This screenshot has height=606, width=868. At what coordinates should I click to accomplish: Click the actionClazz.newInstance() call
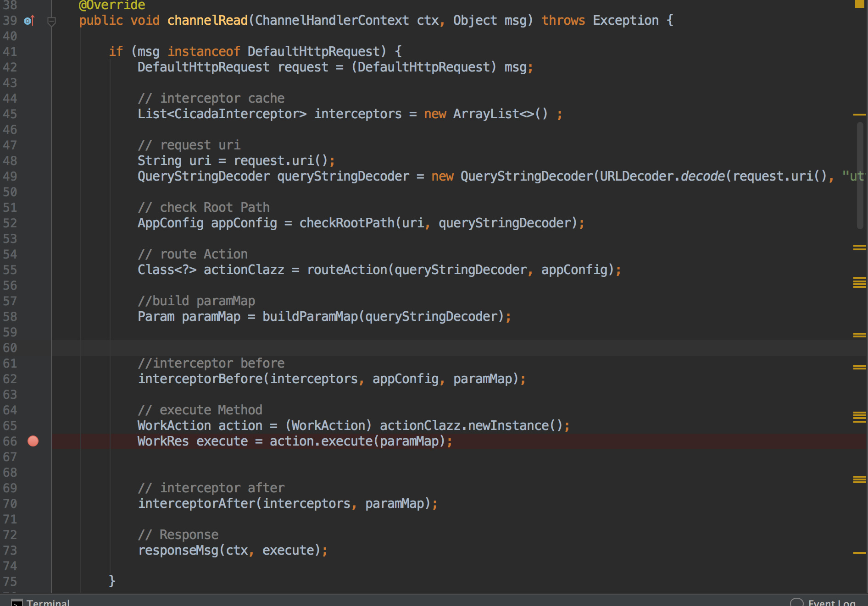point(471,426)
